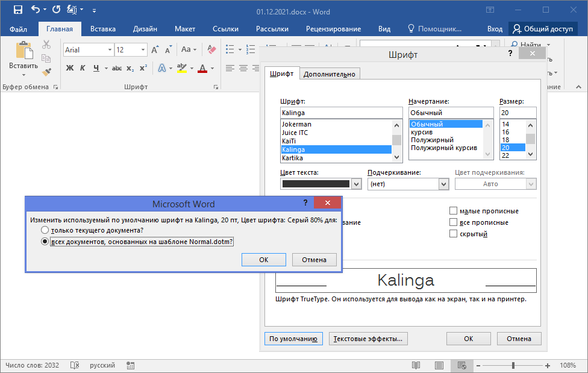Decrease font size with the smaller A icon
The height and width of the screenshot is (373, 588).
[x=168, y=49]
